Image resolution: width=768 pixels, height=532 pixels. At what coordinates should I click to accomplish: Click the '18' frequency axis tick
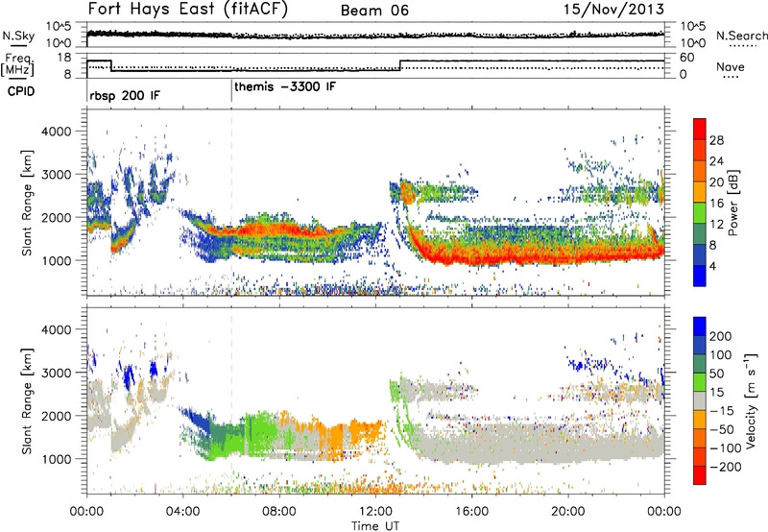coord(64,58)
